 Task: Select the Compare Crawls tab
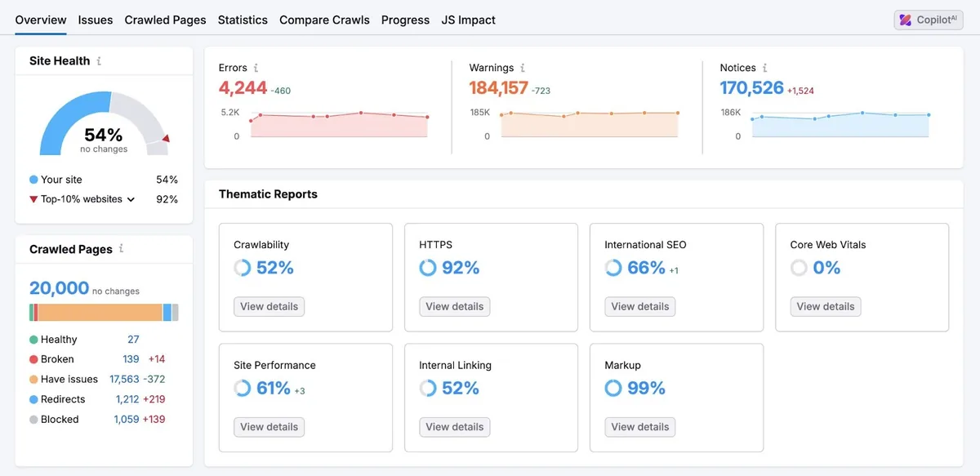(324, 20)
